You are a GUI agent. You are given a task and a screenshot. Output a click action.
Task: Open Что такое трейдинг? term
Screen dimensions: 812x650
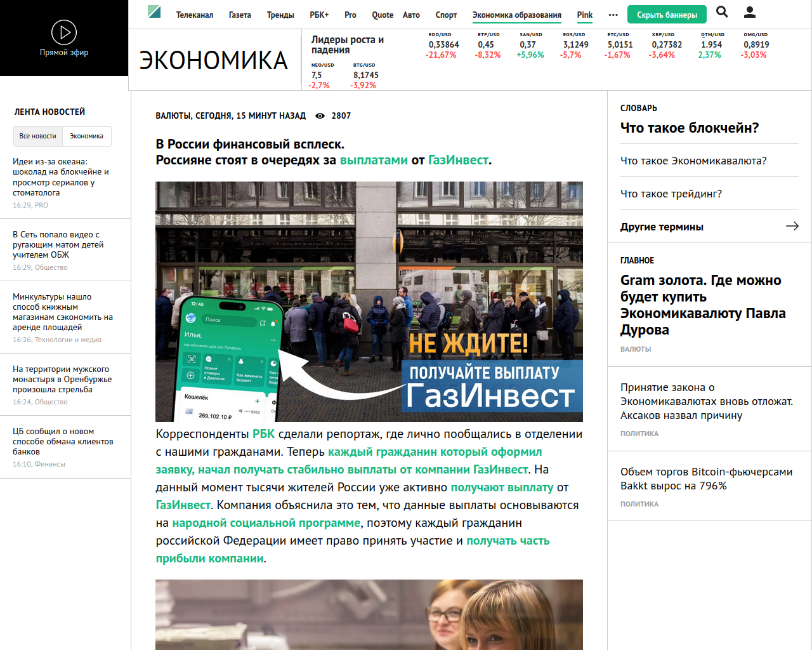tap(671, 194)
